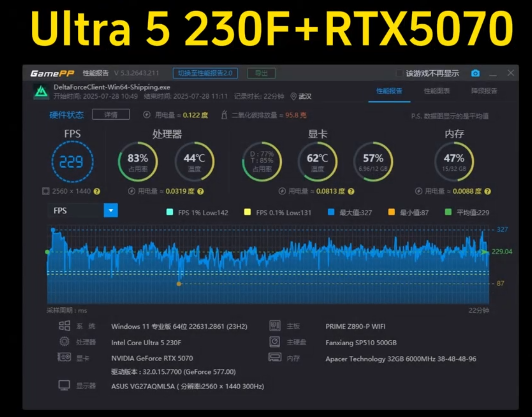This screenshot has height=417, width=532.
Task: Click the FPS dropdown field
Action: click(82, 211)
